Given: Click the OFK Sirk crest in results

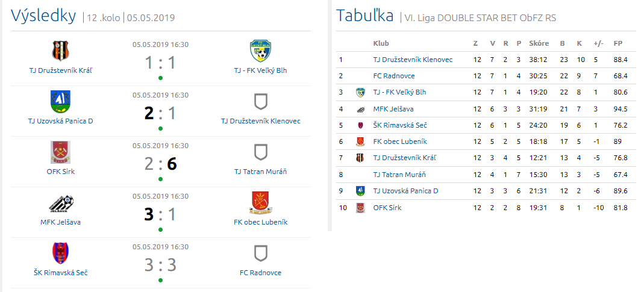Looking at the screenshot, I should [x=61, y=152].
